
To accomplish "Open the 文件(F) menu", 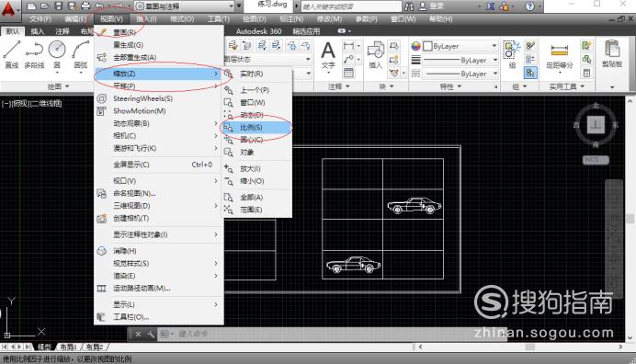I will [x=40, y=19].
